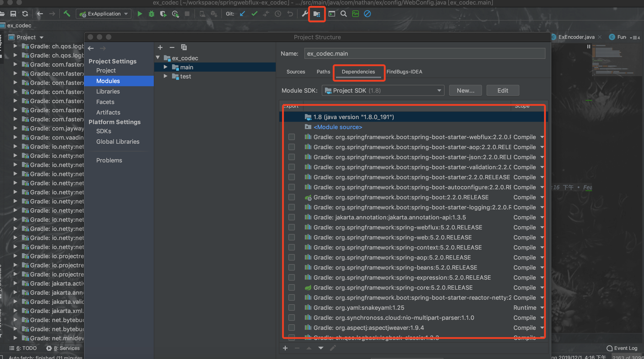Screen dimensions: 644x359
Task: Check export box for spring-core dependency
Action: point(291,288)
